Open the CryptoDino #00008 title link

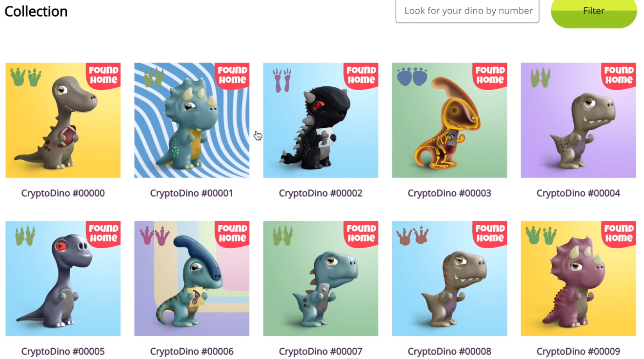(x=449, y=351)
